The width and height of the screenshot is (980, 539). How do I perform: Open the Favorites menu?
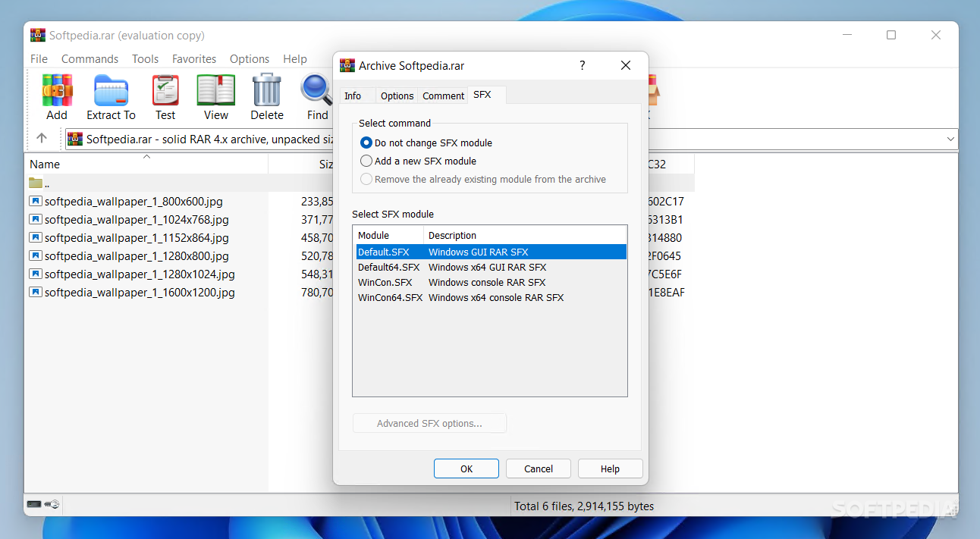(x=194, y=58)
